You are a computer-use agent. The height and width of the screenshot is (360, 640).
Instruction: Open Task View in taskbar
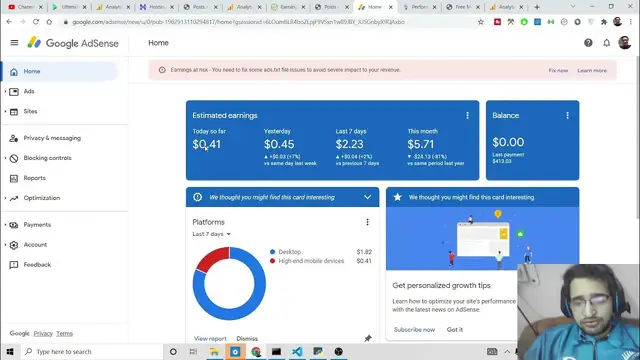[x=193, y=351]
